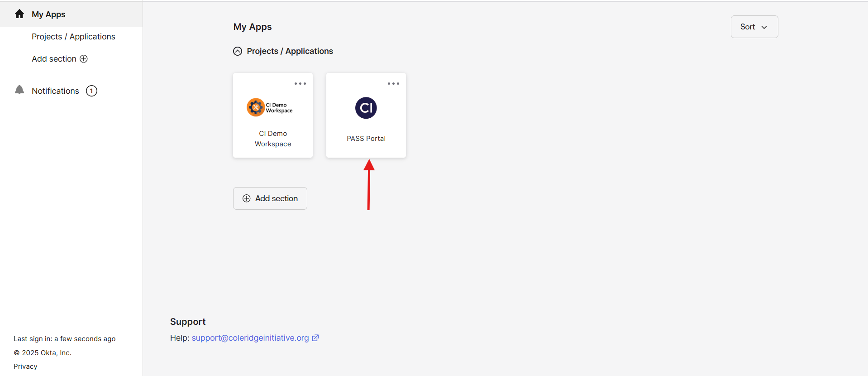868x376 pixels.
Task: Click the plus icon in sidebar Add section
Action: click(84, 59)
